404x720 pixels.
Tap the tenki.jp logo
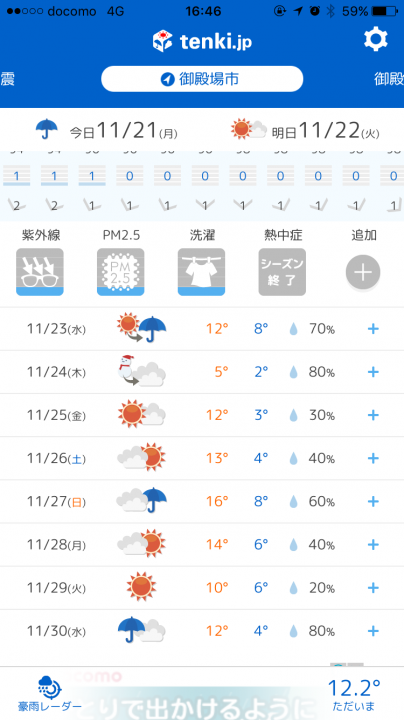click(202, 41)
